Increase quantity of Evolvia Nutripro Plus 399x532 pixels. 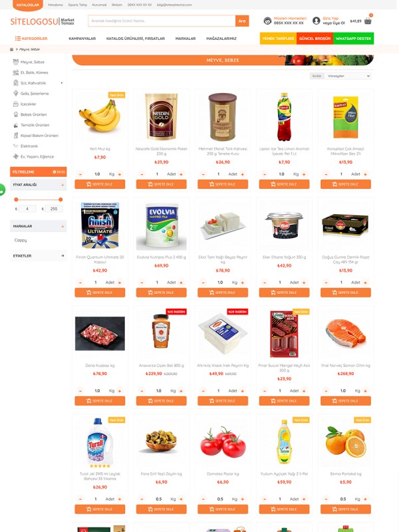pyautogui.click(x=181, y=282)
